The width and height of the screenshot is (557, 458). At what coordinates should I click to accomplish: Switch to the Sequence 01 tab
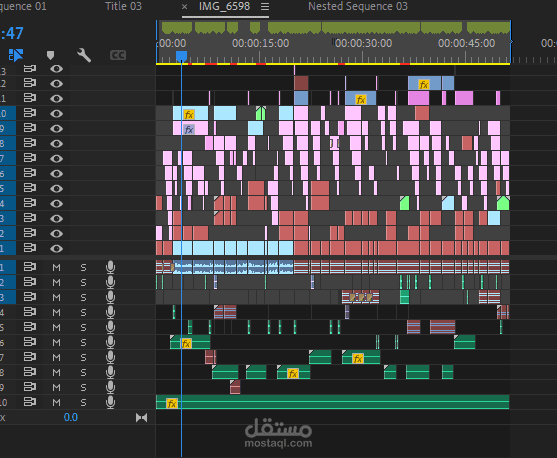click(23, 6)
